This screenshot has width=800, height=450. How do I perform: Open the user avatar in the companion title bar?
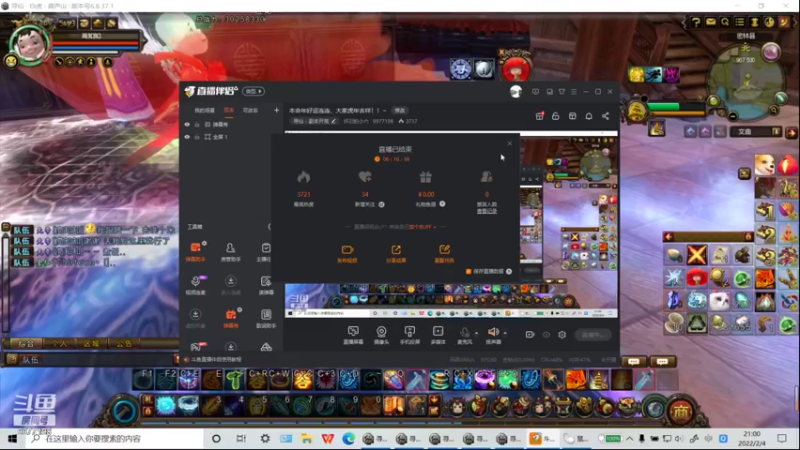(x=516, y=91)
